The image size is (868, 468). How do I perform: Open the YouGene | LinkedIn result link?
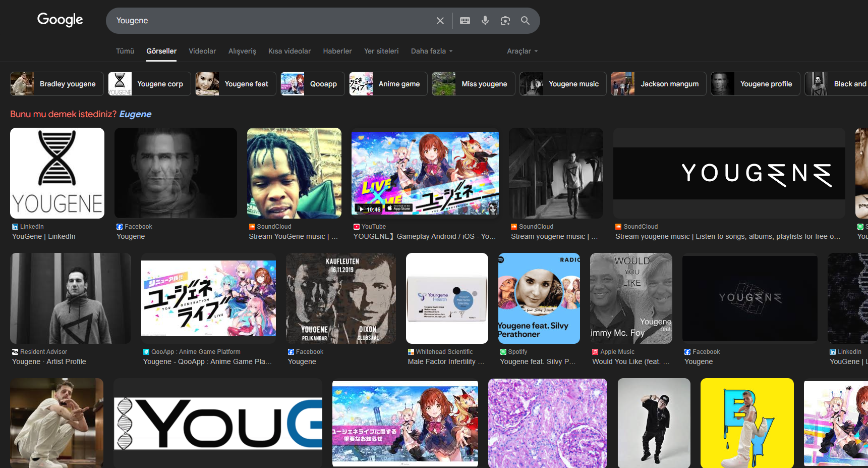44,236
